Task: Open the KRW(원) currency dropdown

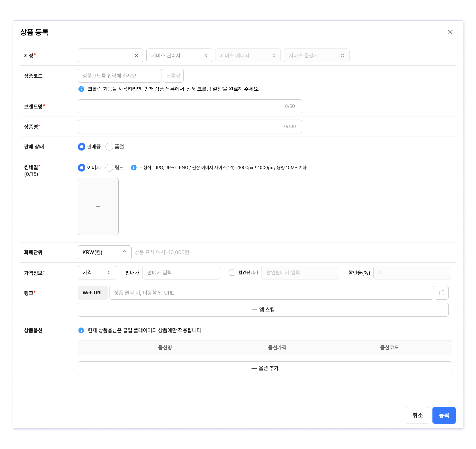Action: (x=105, y=252)
